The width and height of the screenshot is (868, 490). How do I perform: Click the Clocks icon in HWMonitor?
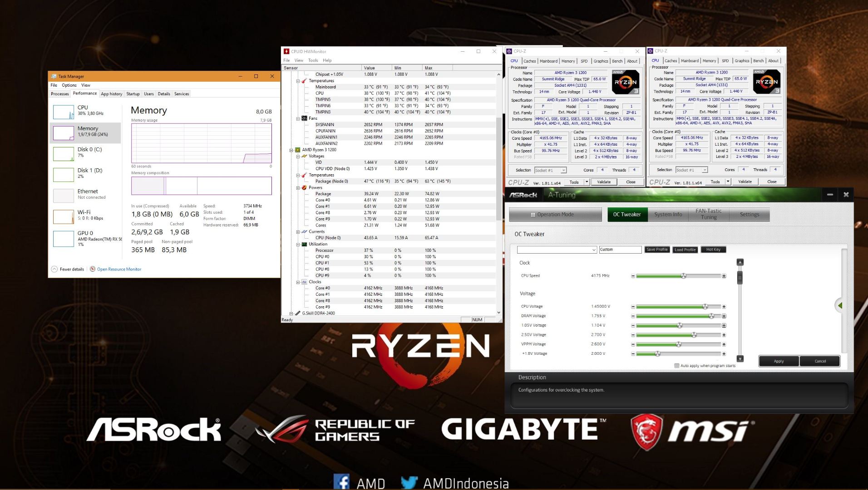pyautogui.click(x=304, y=282)
